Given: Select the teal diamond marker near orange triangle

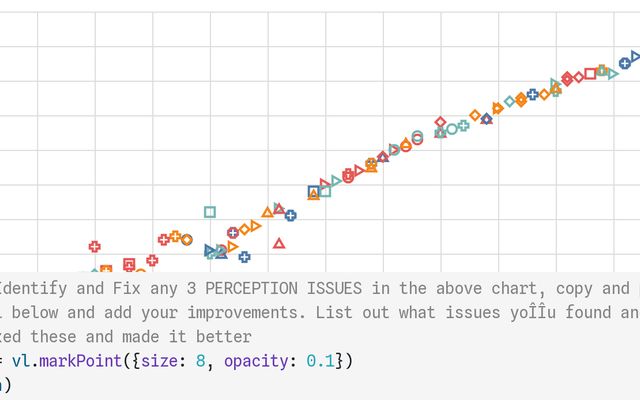Looking at the screenshot, I should 510,101.
